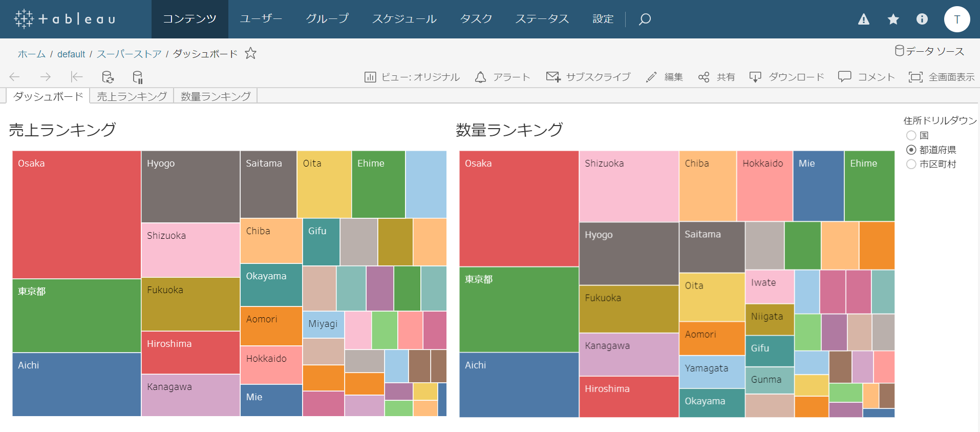Select Osaka tile in 売上ランキング treemap
Screen dimensions: 980x432
coord(77,214)
